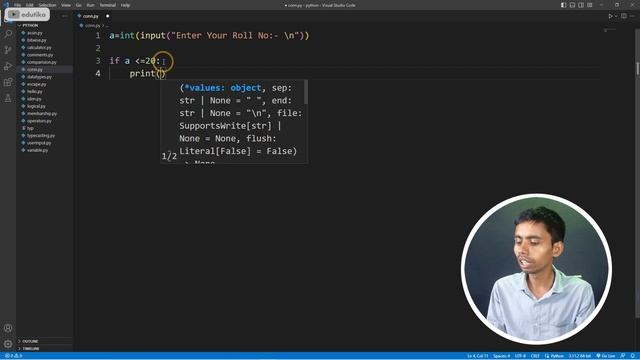
Task: Click the UTF-8 encoding status
Action: pyautogui.click(x=520, y=356)
